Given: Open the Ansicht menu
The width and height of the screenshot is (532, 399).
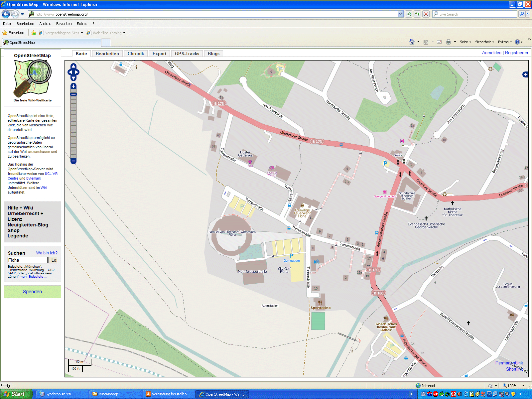Looking at the screenshot, I should (x=45, y=24).
